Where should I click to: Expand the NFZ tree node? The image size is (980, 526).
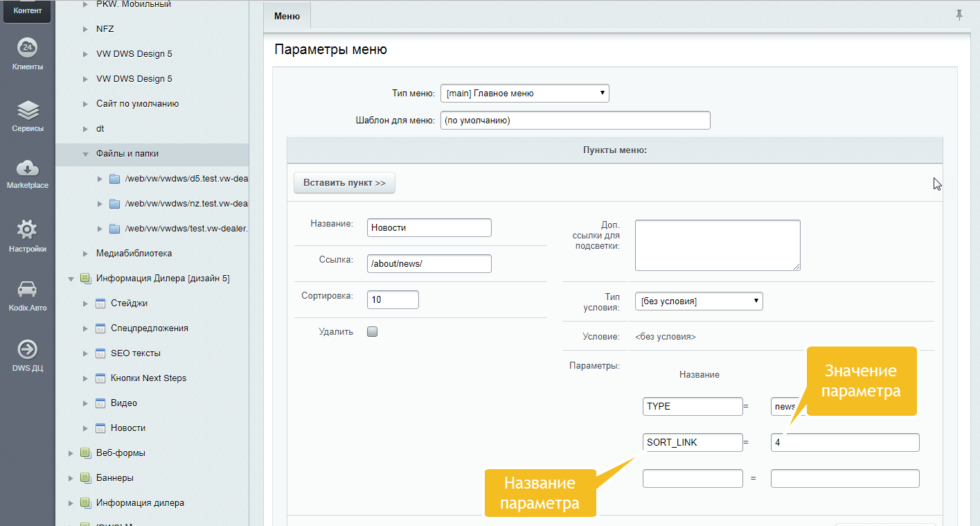85,29
